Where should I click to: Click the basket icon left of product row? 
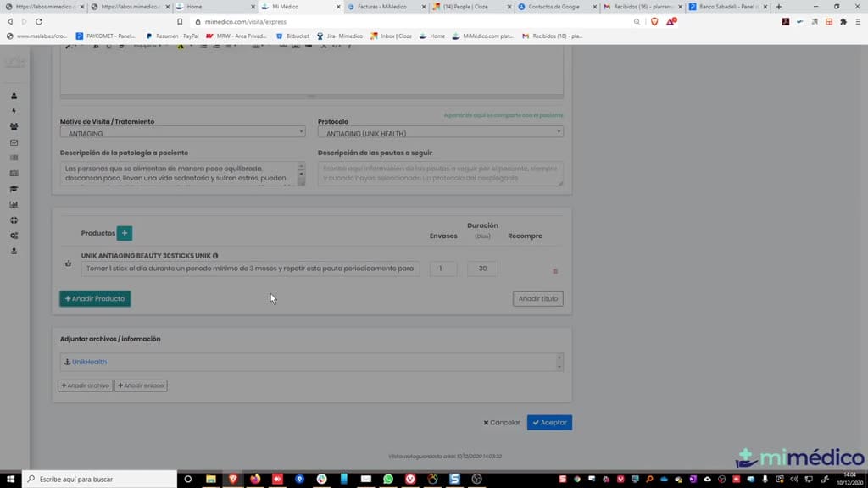click(x=68, y=264)
